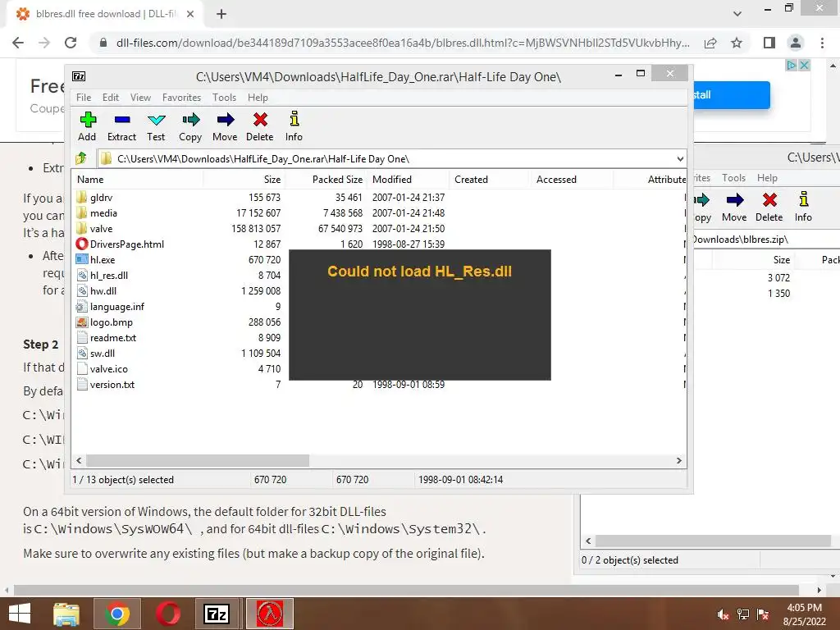Switch to 7-Zip taskbar button

(217, 614)
